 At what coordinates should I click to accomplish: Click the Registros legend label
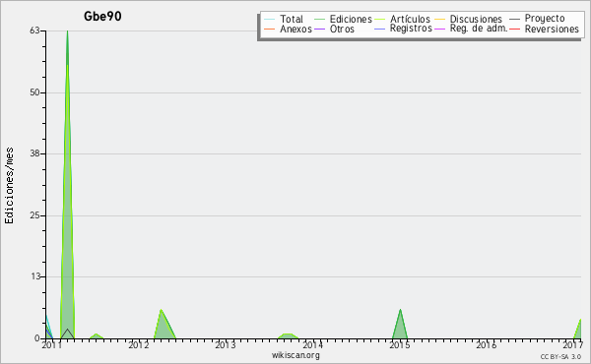coord(411,29)
